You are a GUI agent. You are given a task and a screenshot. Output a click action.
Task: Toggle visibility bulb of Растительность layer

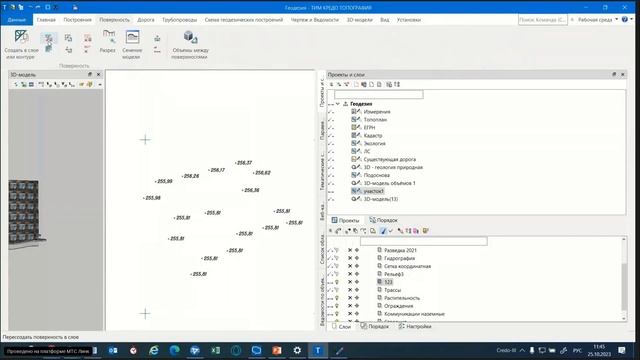point(337,298)
